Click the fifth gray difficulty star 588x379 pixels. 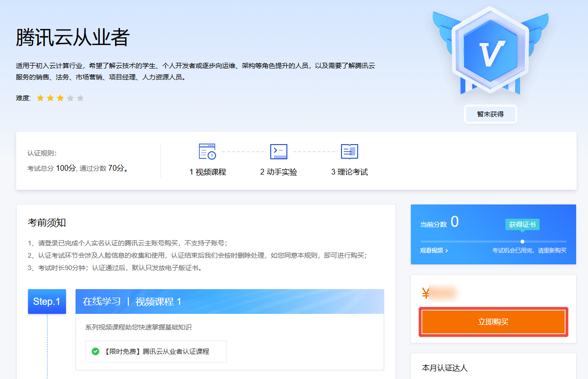coord(80,98)
